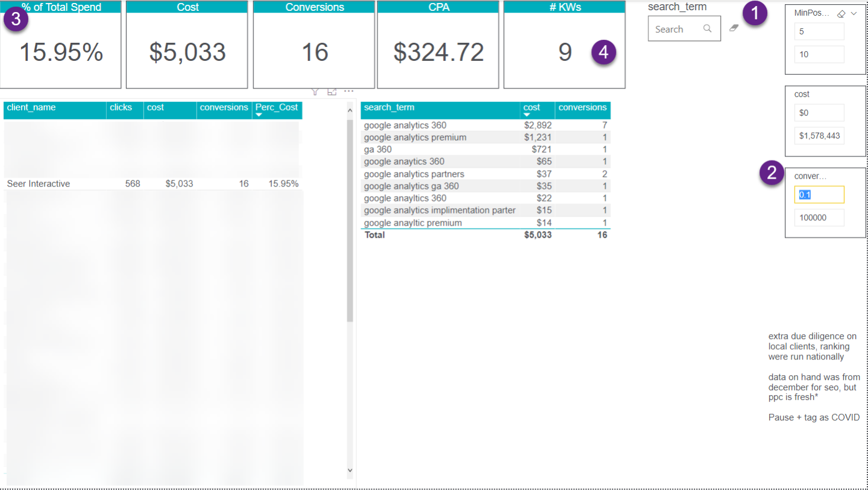
Task: Click the conversions minimum value field showing 0.1
Action: click(819, 195)
